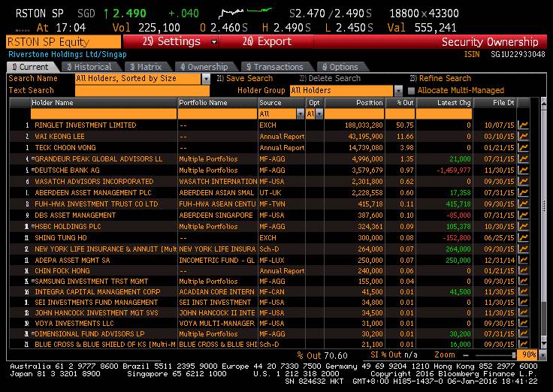Image resolution: width=553 pixels, height=392 pixels.
Task: Switch to the Transactions tab
Action: pyautogui.click(x=275, y=67)
